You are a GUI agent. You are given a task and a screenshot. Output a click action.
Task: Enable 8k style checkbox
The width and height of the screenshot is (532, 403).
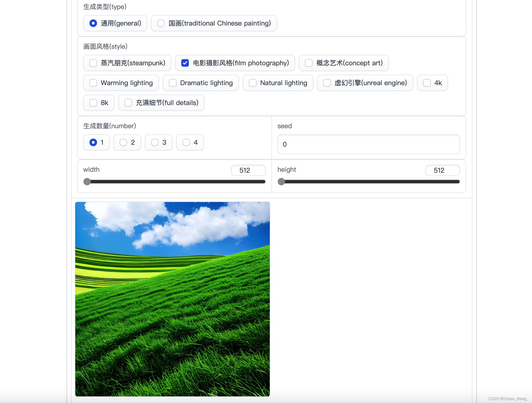93,102
